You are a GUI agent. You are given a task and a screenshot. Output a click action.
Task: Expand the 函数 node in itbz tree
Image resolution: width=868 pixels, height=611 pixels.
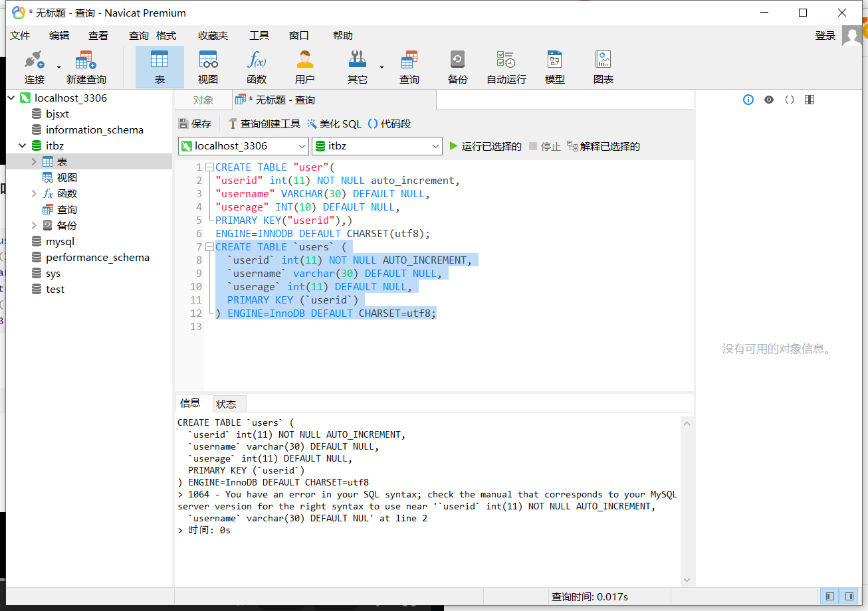click(34, 194)
